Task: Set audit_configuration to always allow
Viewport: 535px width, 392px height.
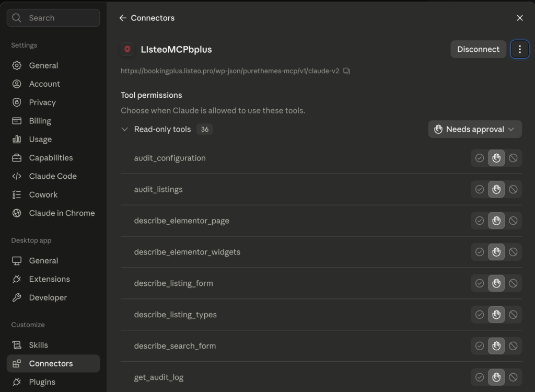Action: point(480,158)
